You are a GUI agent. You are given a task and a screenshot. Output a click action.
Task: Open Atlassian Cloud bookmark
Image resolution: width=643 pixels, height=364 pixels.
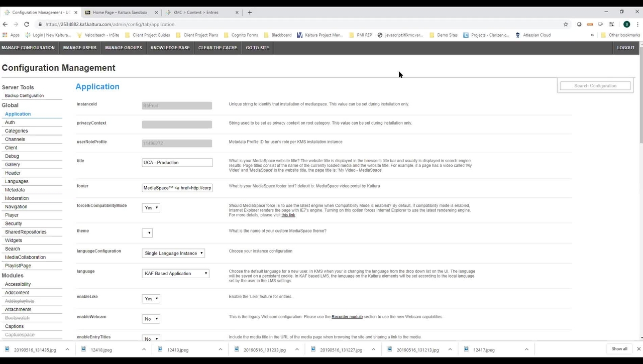pyautogui.click(x=533, y=35)
